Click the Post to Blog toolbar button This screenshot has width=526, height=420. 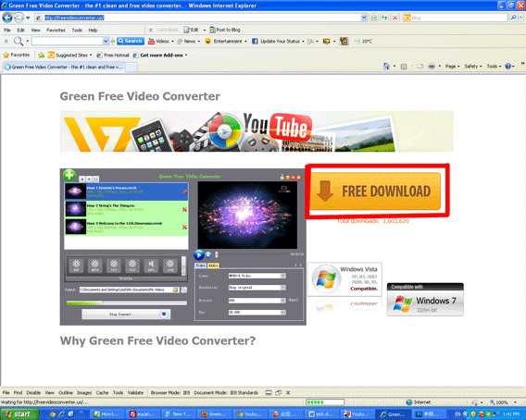225,30
